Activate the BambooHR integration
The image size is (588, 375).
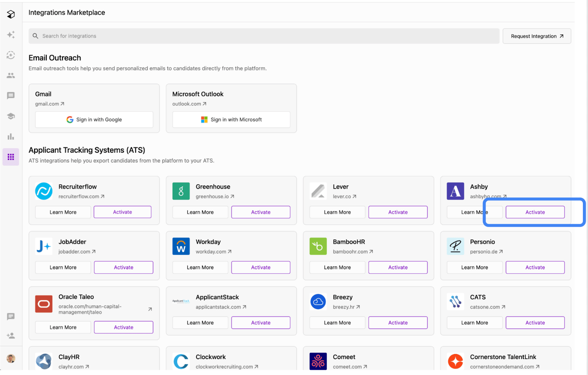398,267
